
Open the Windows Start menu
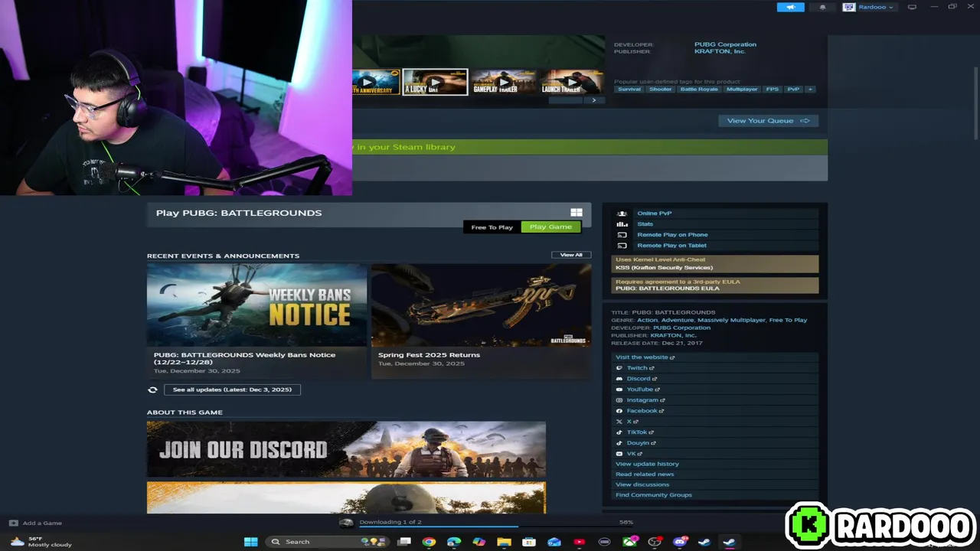tap(250, 542)
